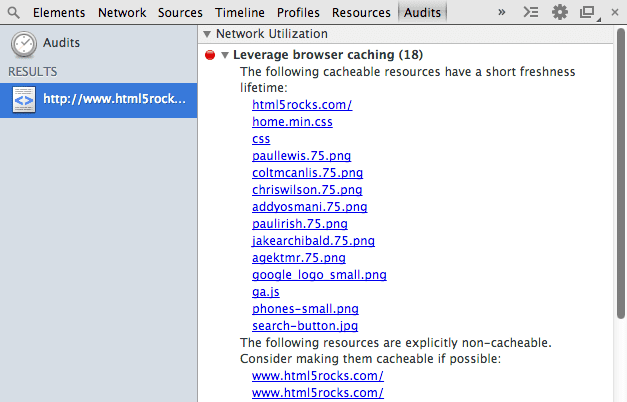The width and height of the screenshot is (627, 402).
Task: Switch to the Elements tab
Action: click(x=58, y=13)
